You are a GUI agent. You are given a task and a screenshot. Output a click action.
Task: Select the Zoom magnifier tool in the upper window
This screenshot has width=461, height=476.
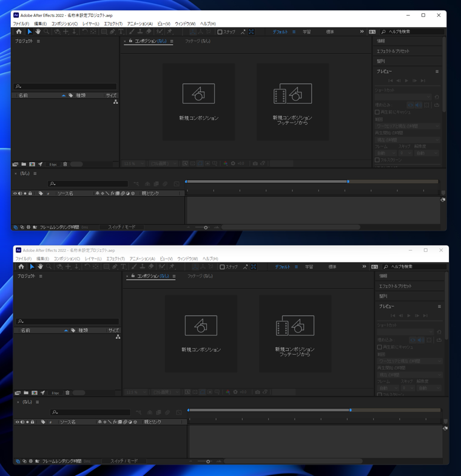(46, 32)
